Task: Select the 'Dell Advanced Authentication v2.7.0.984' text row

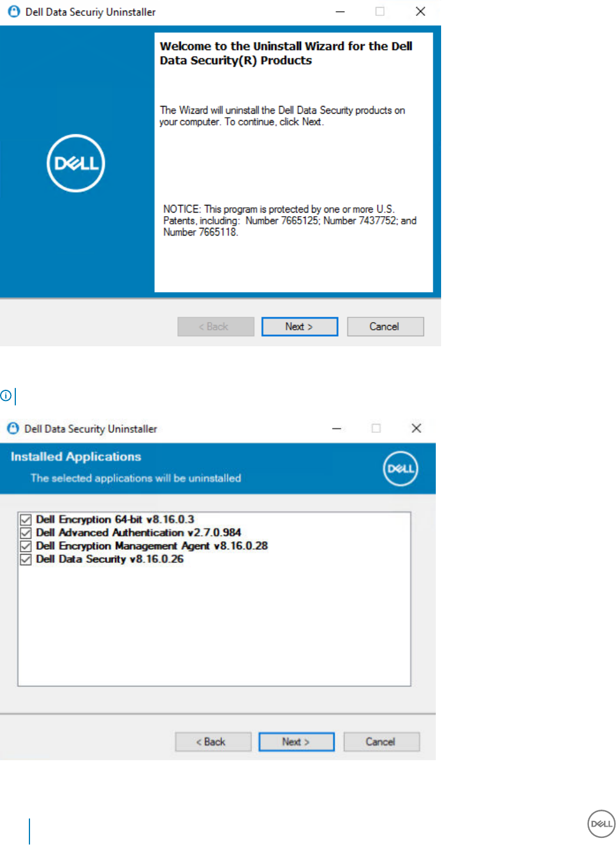Action: pyautogui.click(x=138, y=533)
